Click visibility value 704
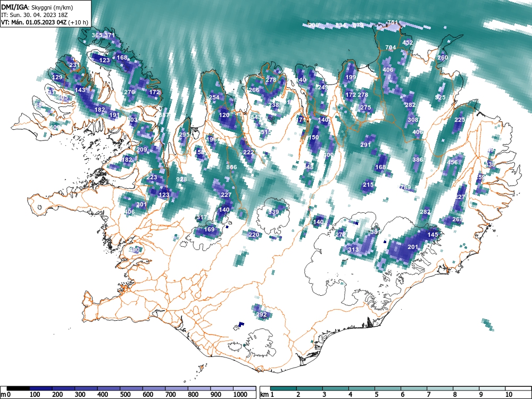Image resolution: width=532 pixels, height=399 pixels. point(390,47)
